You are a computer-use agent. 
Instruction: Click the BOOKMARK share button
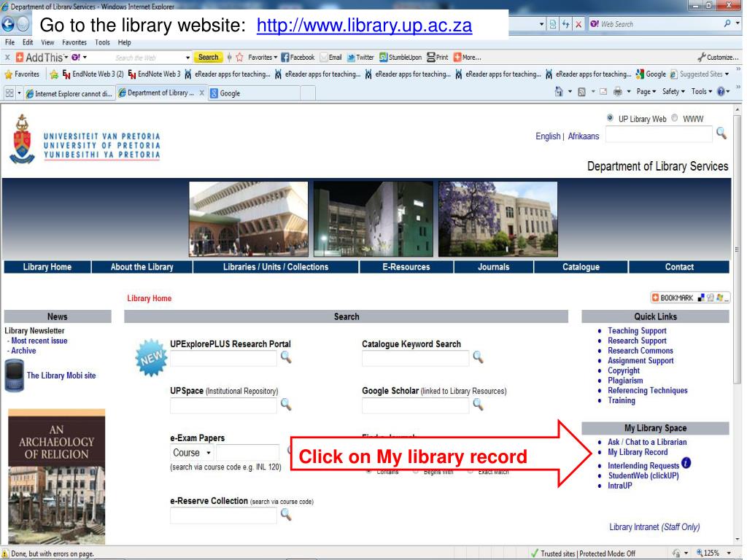pos(690,297)
